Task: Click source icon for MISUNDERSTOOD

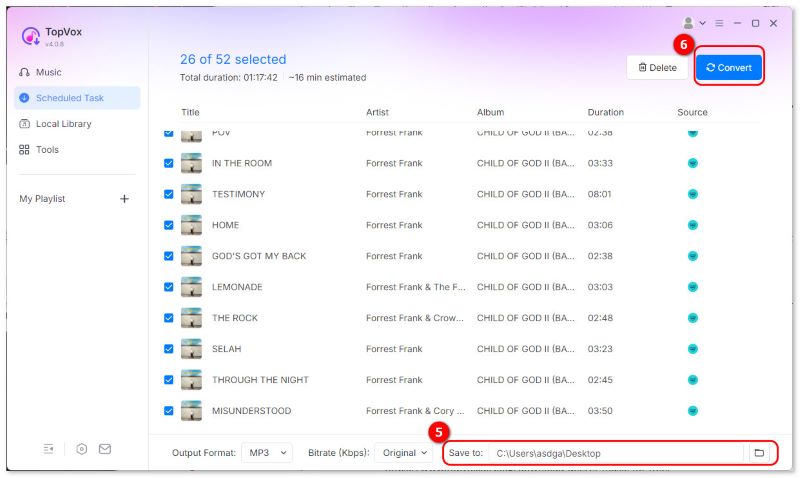Action: [x=692, y=411]
